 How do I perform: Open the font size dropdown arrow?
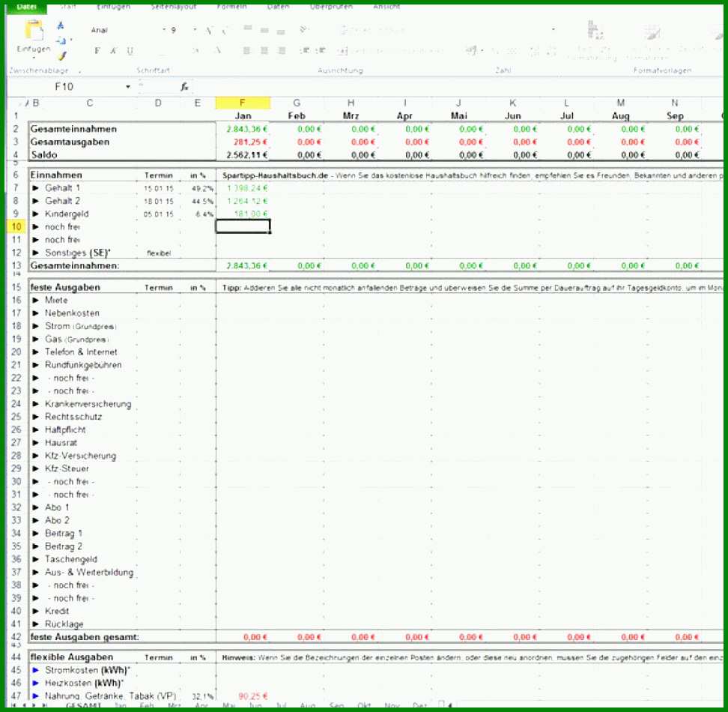click(x=195, y=30)
